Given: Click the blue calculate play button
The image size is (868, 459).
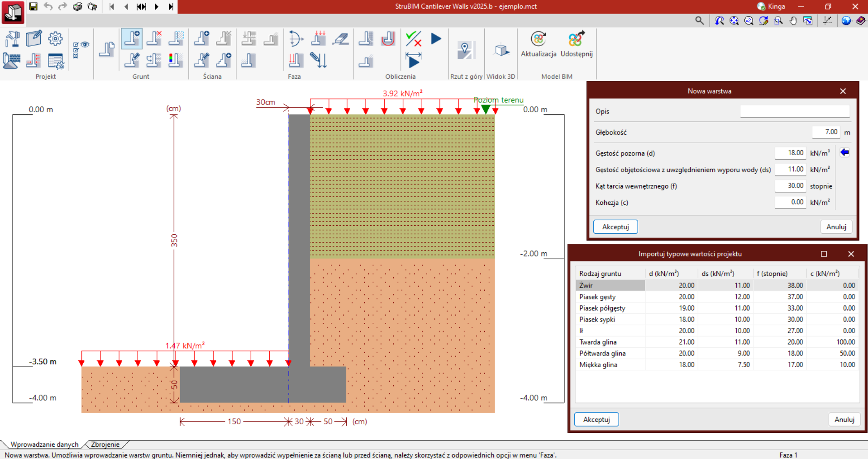Looking at the screenshot, I should [x=436, y=39].
